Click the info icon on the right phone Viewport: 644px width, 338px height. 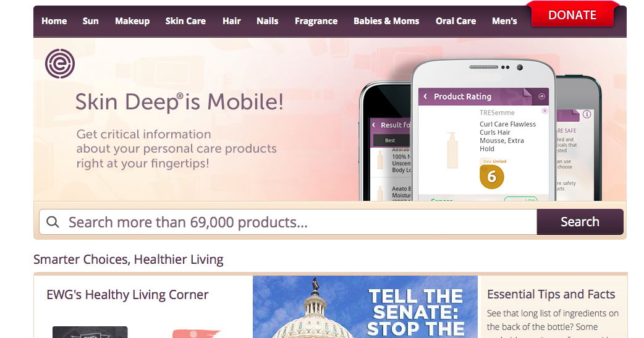(x=587, y=114)
